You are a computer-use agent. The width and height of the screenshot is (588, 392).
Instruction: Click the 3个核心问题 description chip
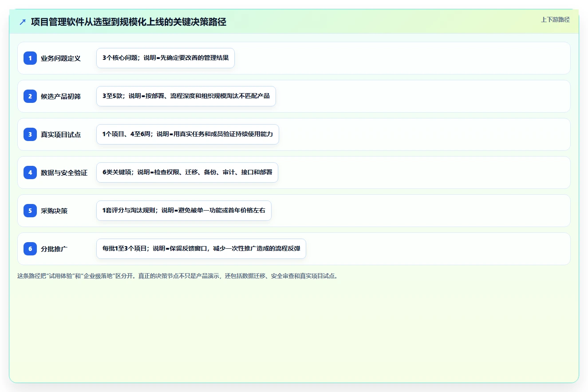click(x=166, y=58)
